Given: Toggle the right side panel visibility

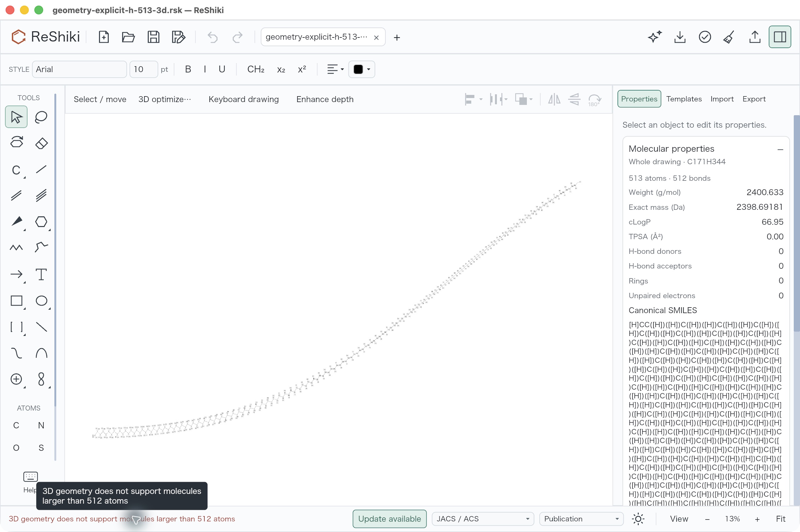Looking at the screenshot, I should pyautogui.click(x=780, y=37).
